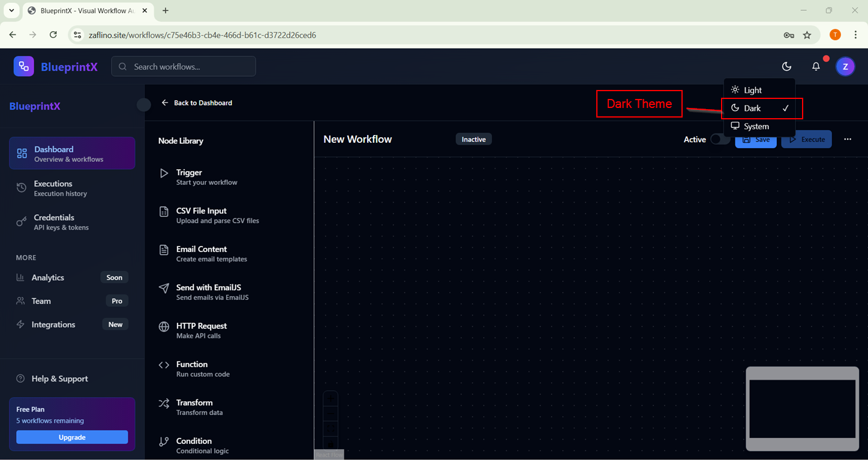Click the Transform shuffle icon

(x=164, y=404)
